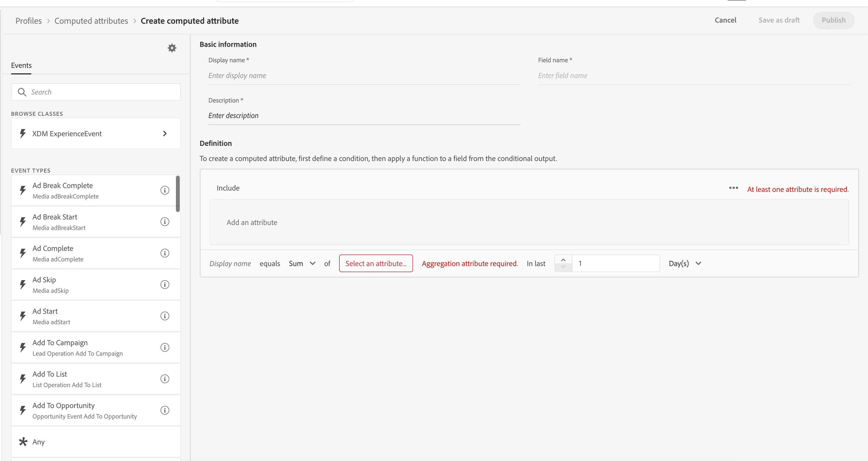Click Save as draft
This screenshot has width=868, height=461.
tap(779, 20)
